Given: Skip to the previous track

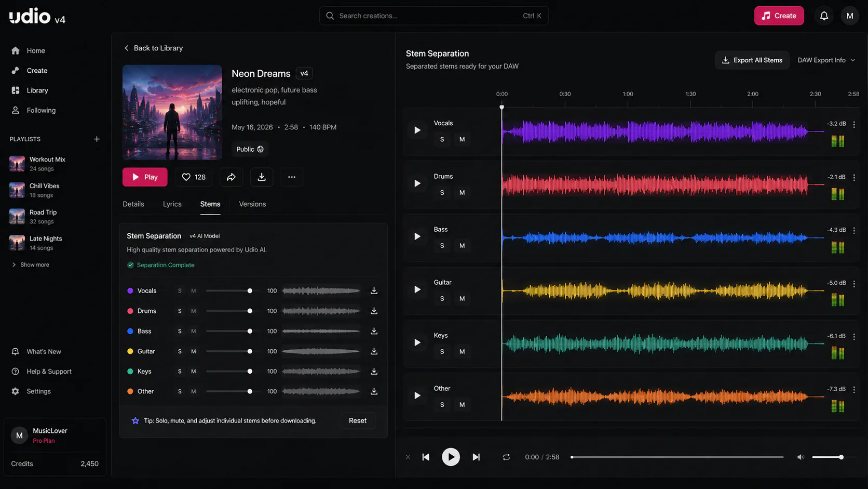Looking at the screenshot, I should [426, 457].
